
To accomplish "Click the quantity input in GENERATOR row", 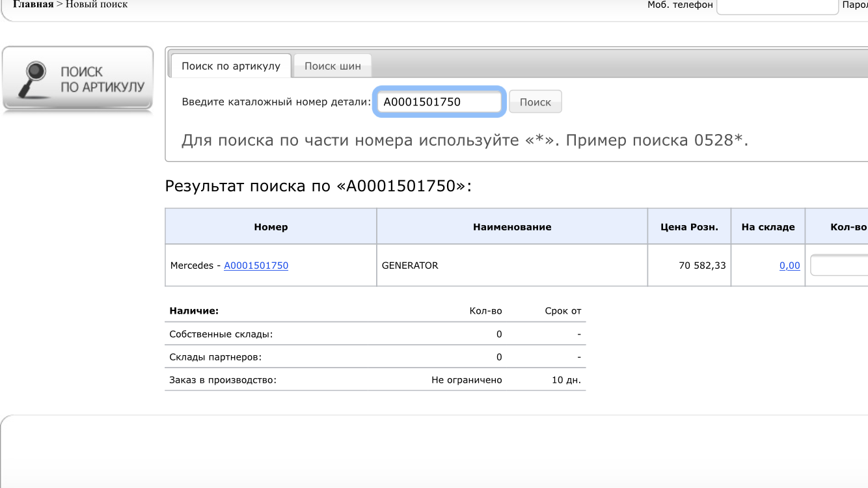I will 839,265.
